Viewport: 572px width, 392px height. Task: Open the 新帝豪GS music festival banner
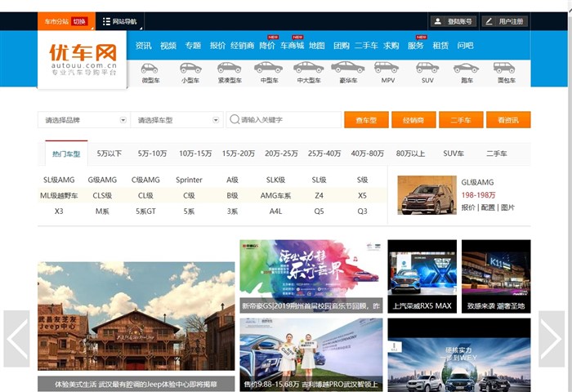(x=311, y=276)
